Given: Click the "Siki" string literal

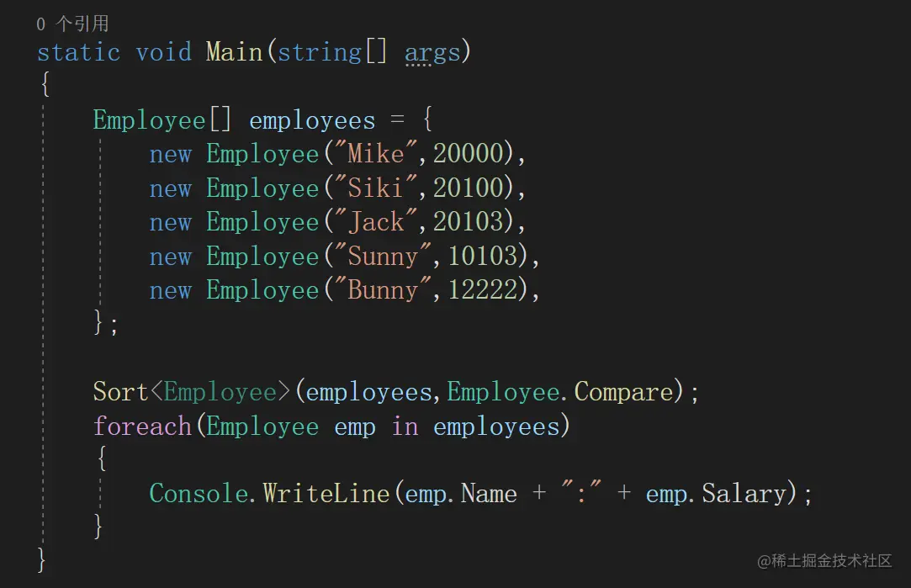Looking at the screenshot, I should tap(375, 188).
